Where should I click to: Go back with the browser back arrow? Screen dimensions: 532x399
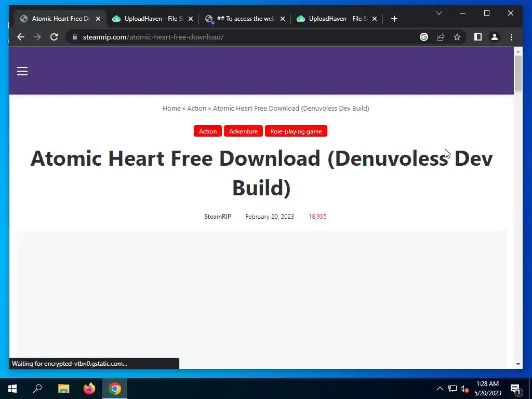pos(21,37)
